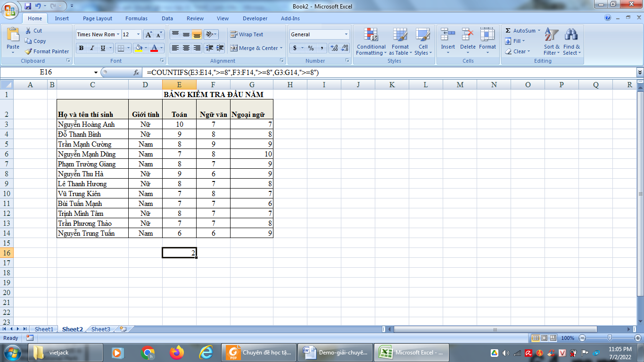Click the Office Button orb
Image resolution: width=644 pixels, height=362 pixels.
tap(10, 10)
